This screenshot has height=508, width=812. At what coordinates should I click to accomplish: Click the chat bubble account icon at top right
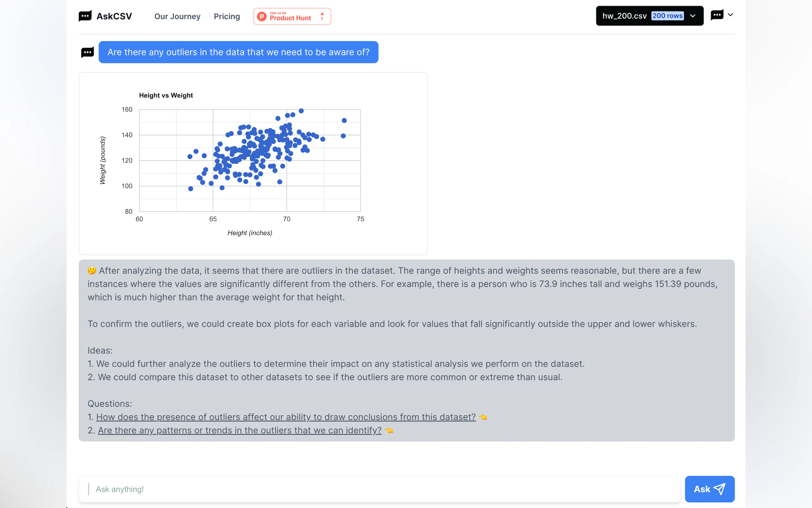pos(717,15)
